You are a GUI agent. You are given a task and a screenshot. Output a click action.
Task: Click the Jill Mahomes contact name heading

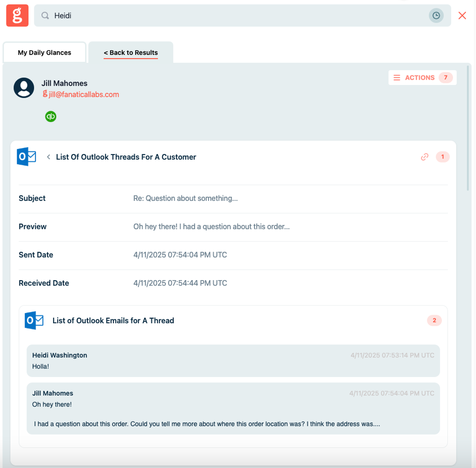pyautogui.click(x=64, y=83)
